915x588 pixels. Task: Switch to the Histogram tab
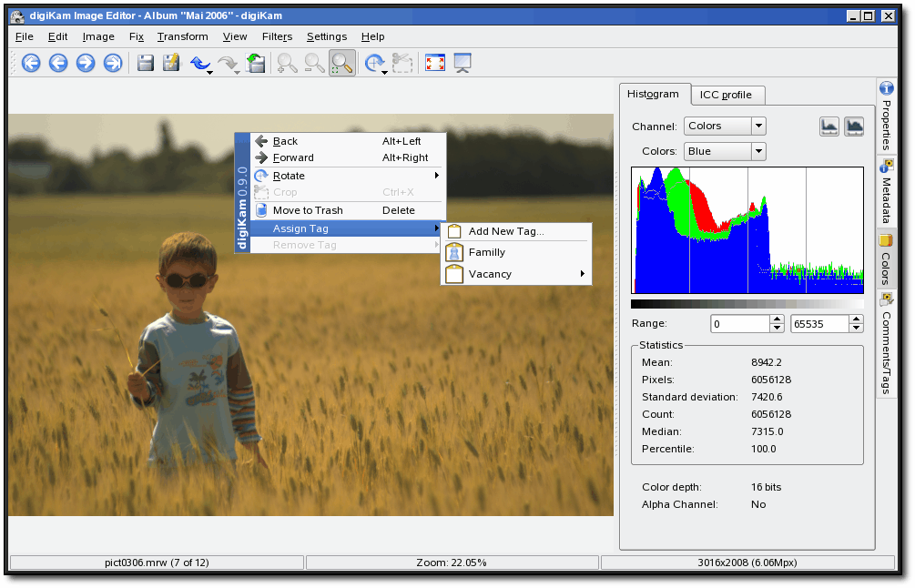click(x=654, y=95)
